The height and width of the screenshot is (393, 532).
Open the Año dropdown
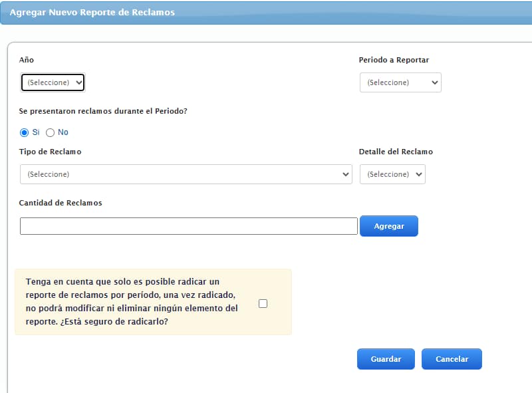pyautogui.click(x=53, y=82)
